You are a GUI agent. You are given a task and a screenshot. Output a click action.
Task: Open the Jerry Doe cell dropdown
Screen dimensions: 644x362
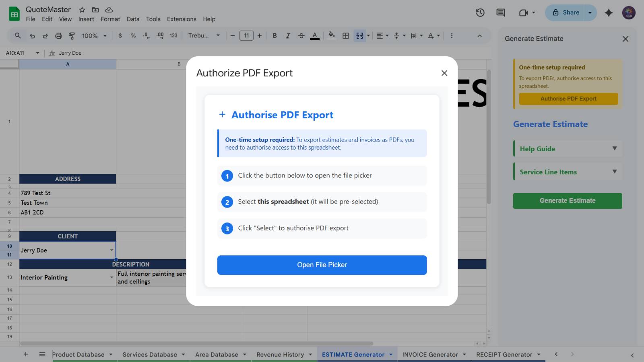pyautogui.click(x=112, y=250)
